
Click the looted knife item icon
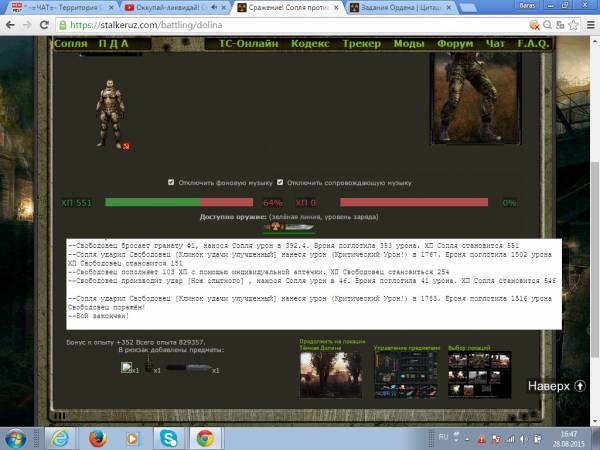click(186, 368)
